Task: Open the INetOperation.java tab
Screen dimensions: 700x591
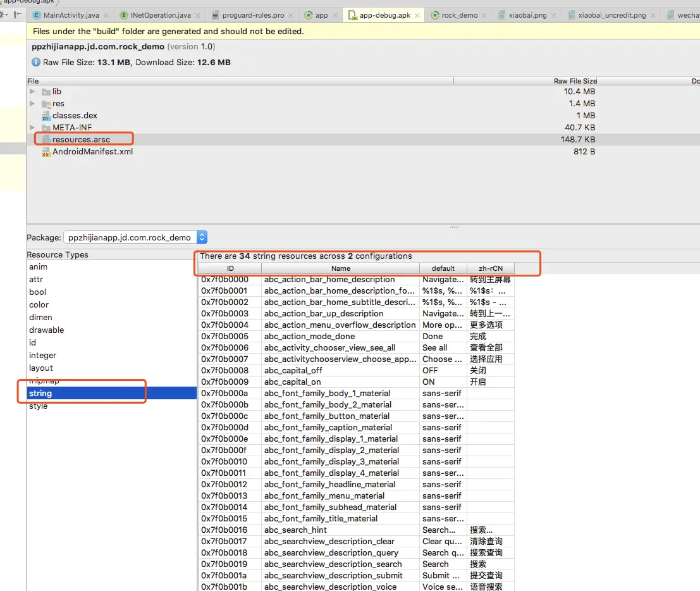Action: (160, 15)
